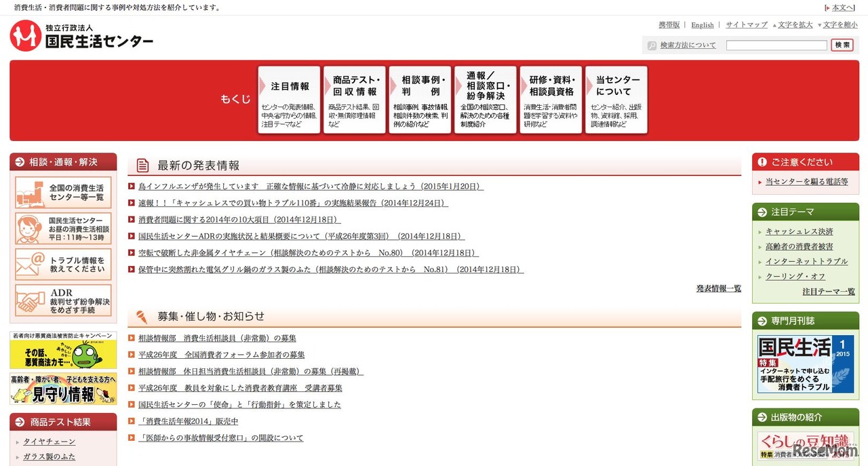868x466 pixels.
Task: Open 非金属タイヤチェーン test No.80 link
Action: [x=309, y=253]
